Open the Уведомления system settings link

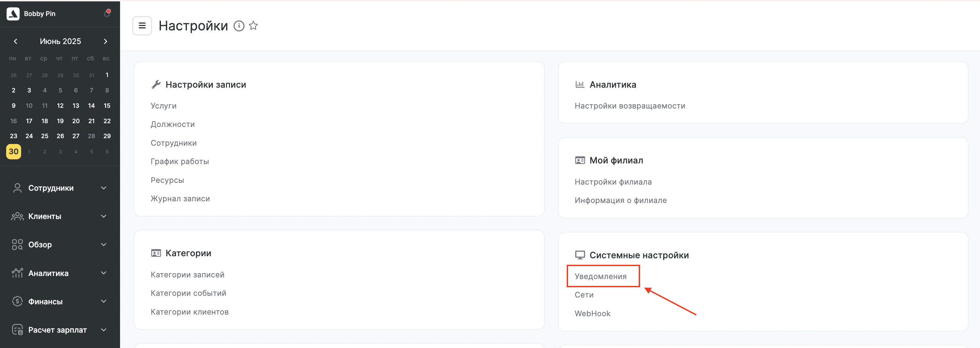pos(600,276)
